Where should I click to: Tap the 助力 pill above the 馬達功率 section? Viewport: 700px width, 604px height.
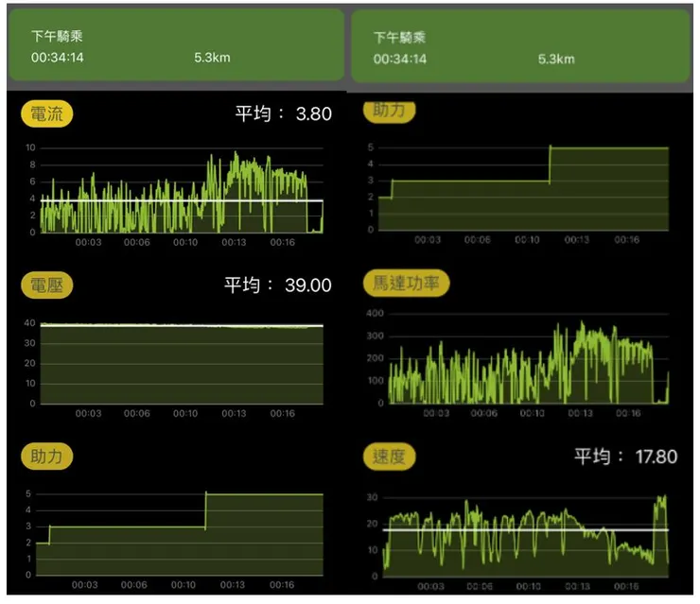390,111
